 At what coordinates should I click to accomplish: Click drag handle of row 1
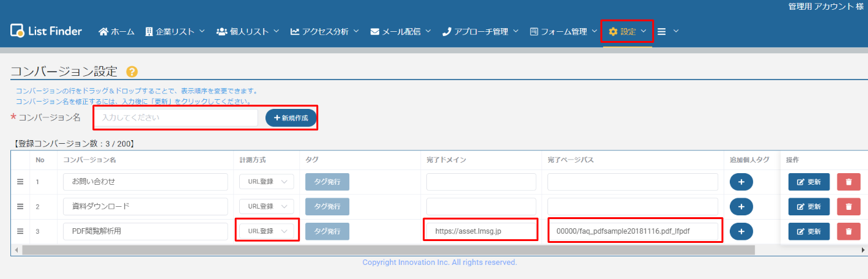(x=20, y=182)
